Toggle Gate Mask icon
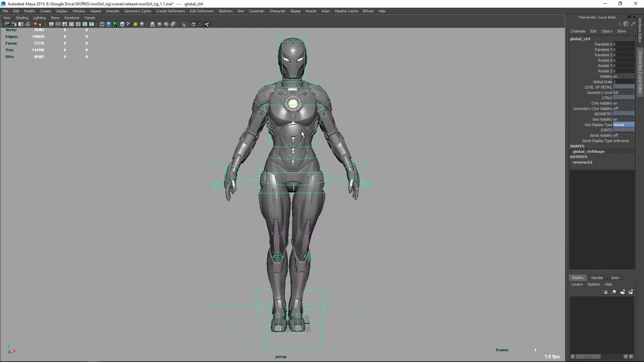 point(71,24)
